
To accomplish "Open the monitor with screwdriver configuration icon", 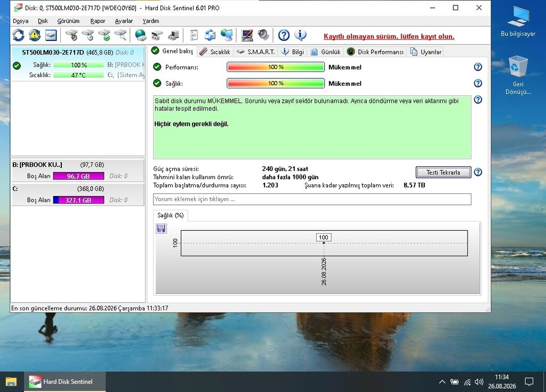I will 247,35.
